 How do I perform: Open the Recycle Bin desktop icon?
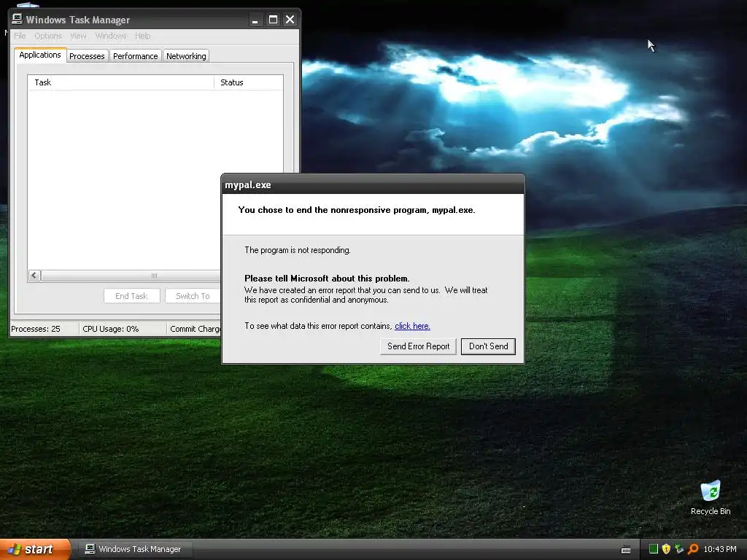(711, 497)
